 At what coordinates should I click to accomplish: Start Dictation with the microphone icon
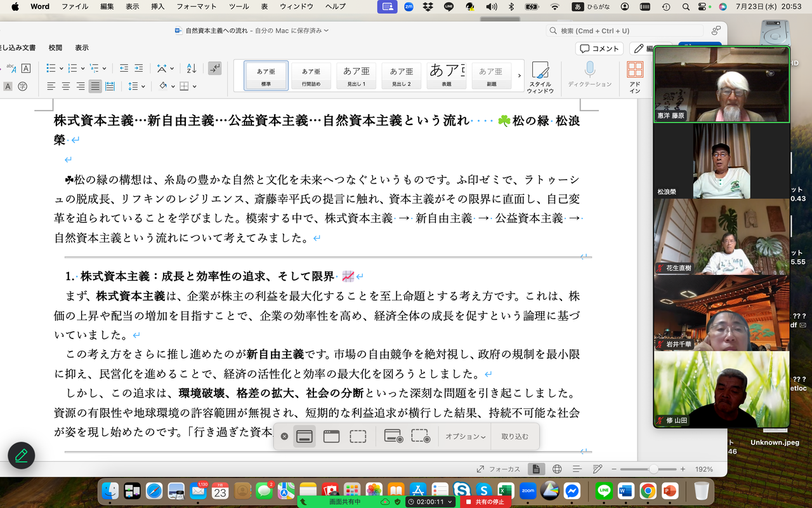(590, 75)
